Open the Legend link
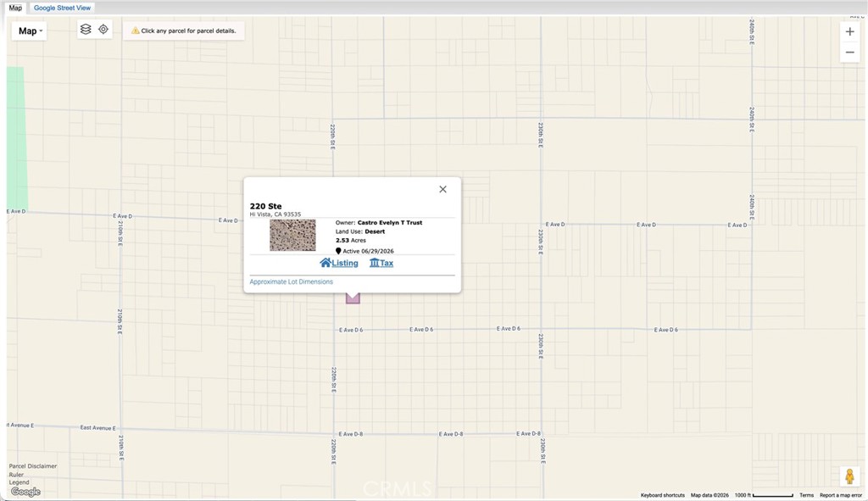868x501 pixels. tap(19, 482)
